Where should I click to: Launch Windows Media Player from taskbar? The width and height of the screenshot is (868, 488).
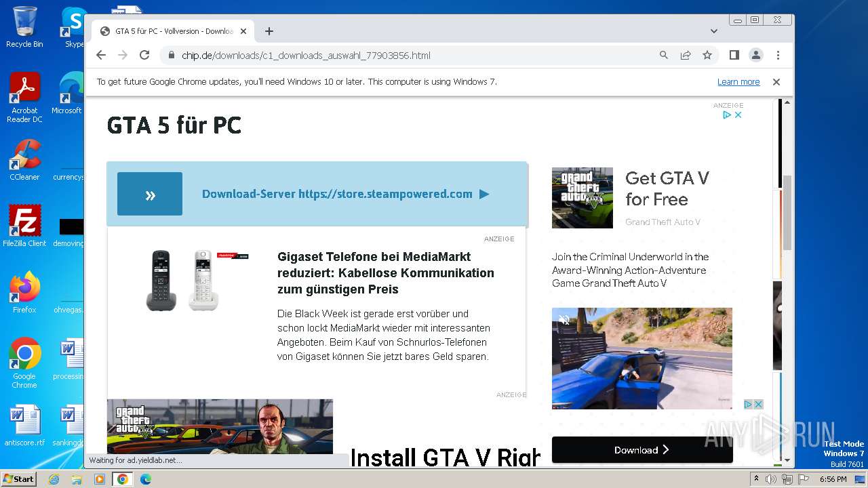(100, 479)
